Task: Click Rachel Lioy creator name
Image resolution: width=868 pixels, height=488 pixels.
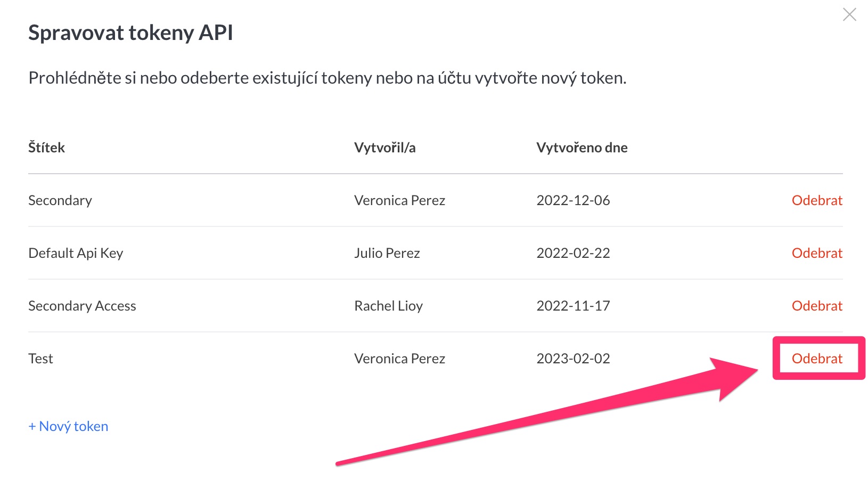Action: point(388,306)
